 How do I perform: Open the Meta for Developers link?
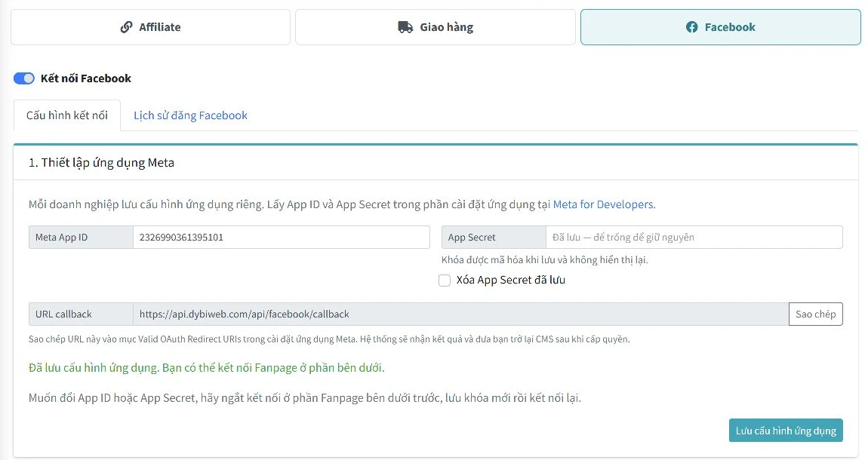(x=603, y=204)
